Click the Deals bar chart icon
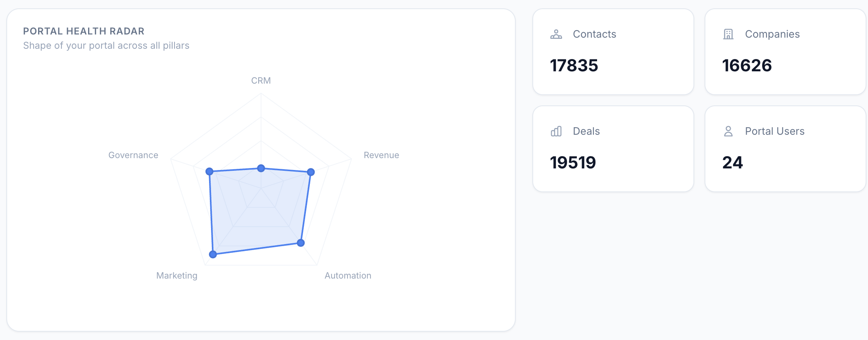 pyautogui.click(x=556, y=131)
